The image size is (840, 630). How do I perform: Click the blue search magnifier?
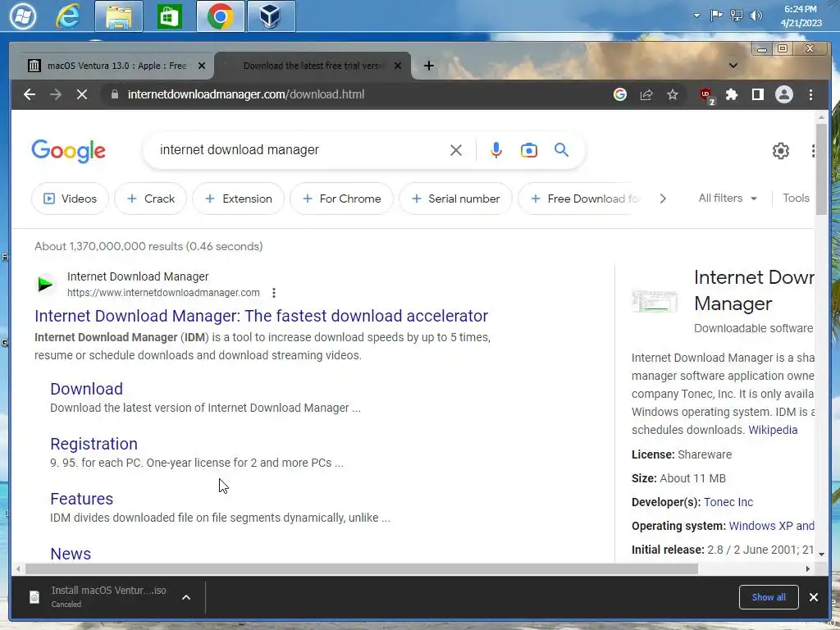[561, 150]
